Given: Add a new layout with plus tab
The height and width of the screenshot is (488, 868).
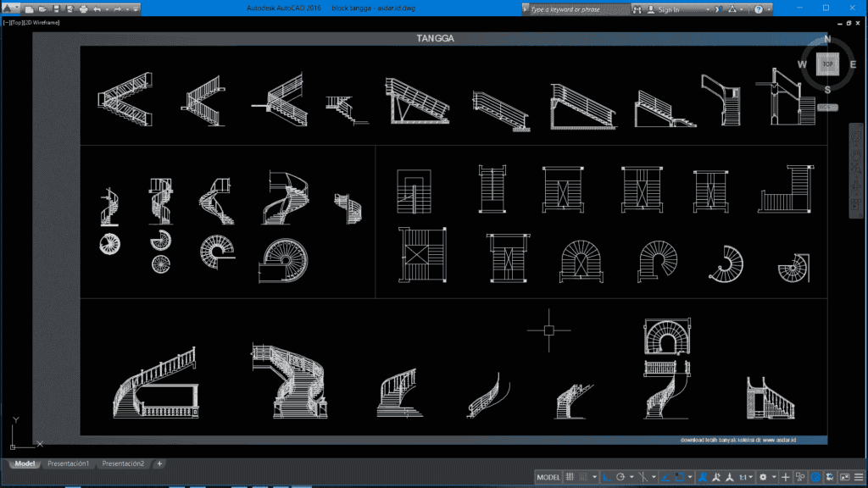Looking at the screenshot, I should [159, 463].
